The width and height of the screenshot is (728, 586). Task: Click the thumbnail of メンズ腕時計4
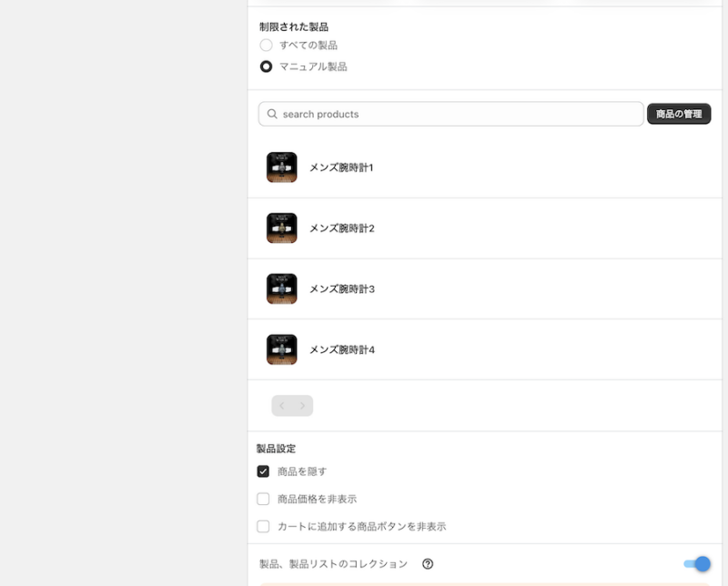282,349
